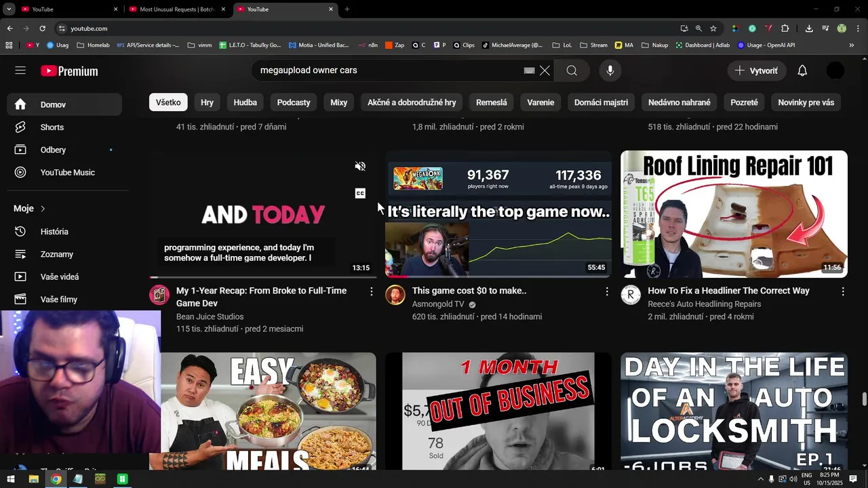This screenshot has width=868, height=488.
Task: Open Odbery subscriptions in sidebar
Action: click(x=64, y=150)
